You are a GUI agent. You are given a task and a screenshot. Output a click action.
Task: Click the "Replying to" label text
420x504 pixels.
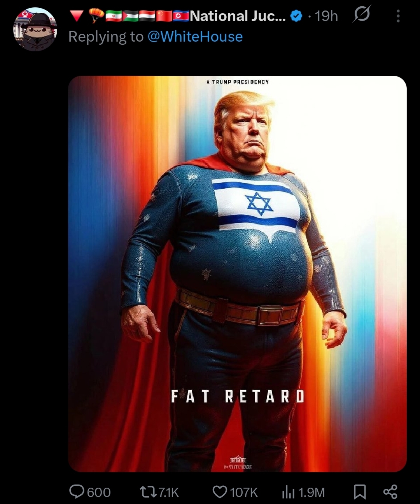106,37
